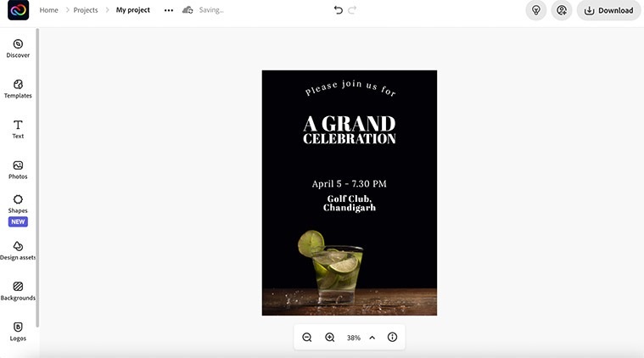644x358 pixels.
Task: Click the 38% zoom value
Action: point(353,338)
